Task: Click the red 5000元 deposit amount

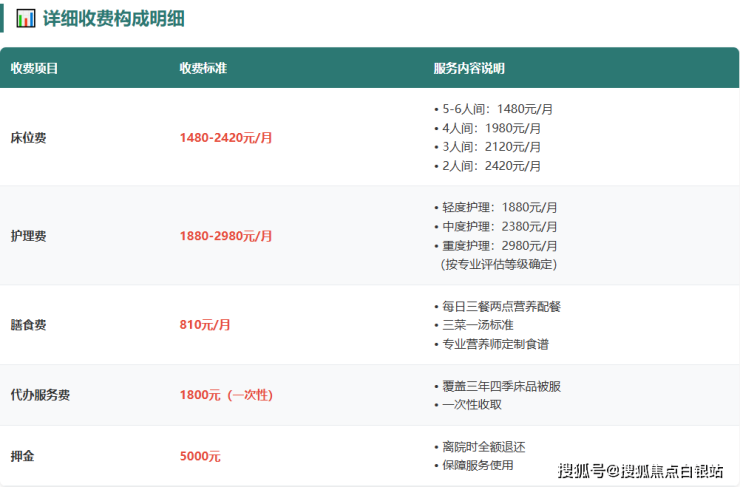Action: tap(200, 456)
